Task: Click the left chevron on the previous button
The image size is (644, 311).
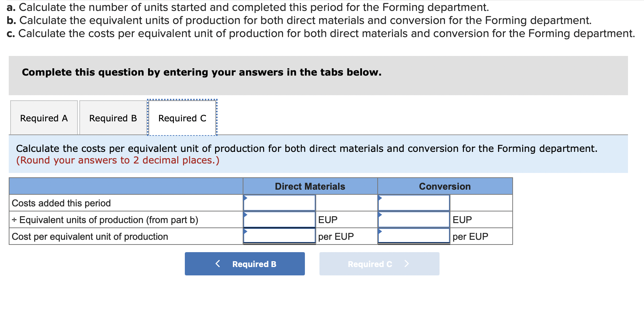Action: [x=218, y=264]
